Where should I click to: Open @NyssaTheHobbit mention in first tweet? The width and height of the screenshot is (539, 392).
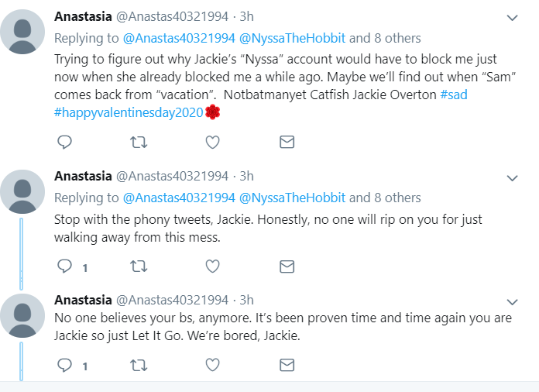[x=292, y=38]
